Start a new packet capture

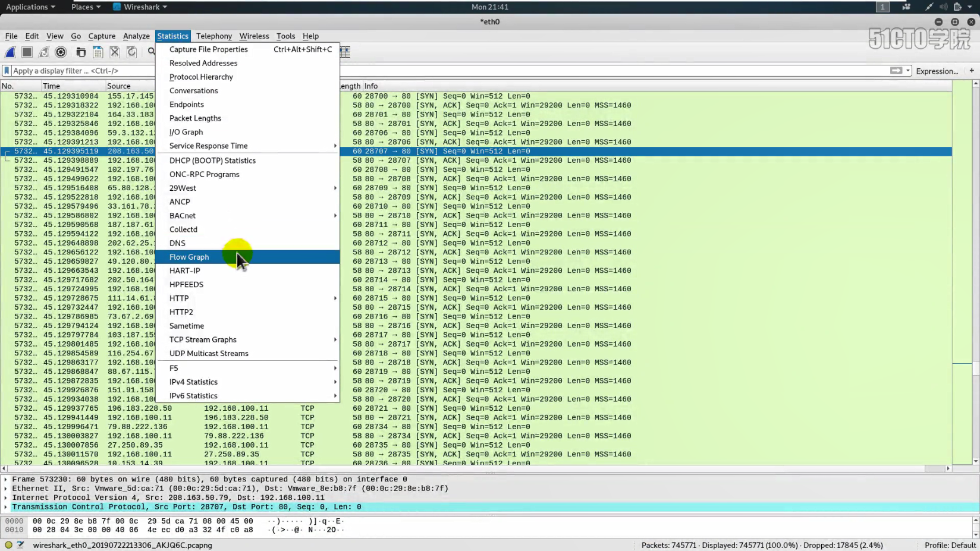[10, 52]
